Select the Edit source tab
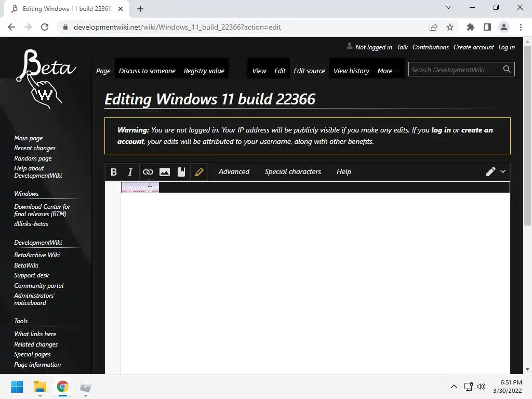The height and width of the screenshot is (399, 532). 309,71
